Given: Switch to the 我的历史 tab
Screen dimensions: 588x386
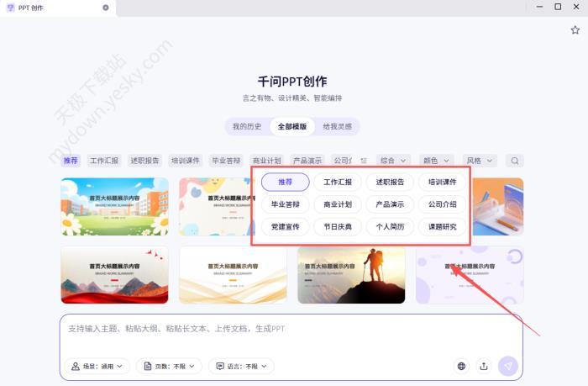Looking at the screenshot, I should click(x=247, y=127).
